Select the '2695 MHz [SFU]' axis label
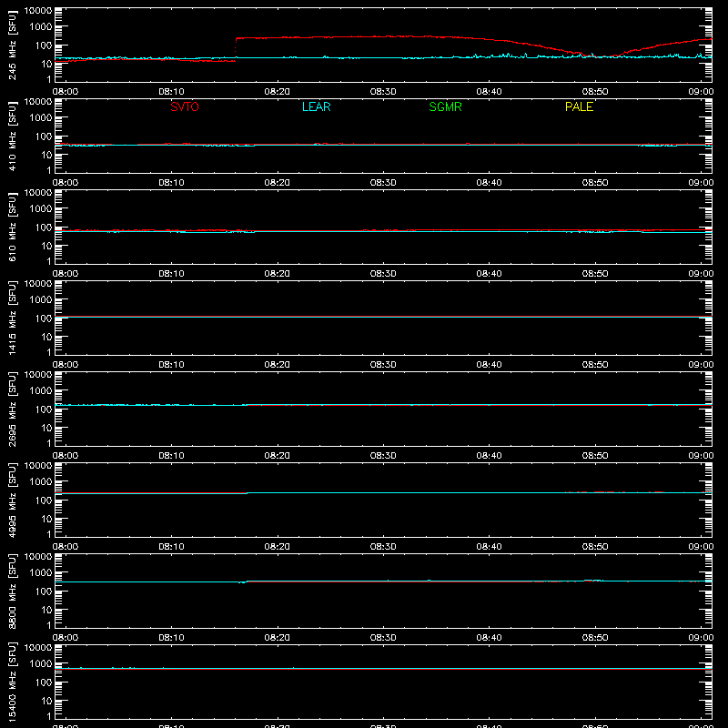728x728 pixels. click(12, 409)
